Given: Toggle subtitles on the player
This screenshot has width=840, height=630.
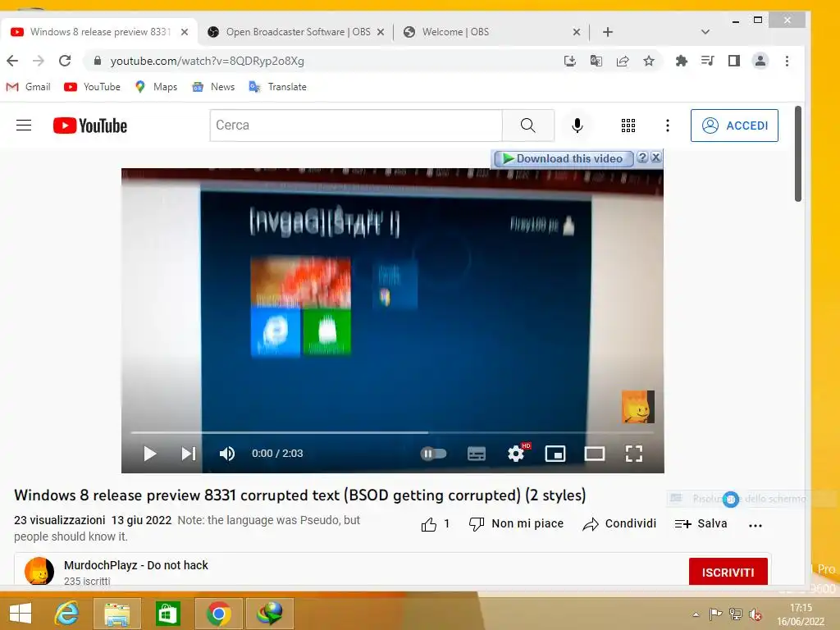Looking at the screenshot, I should click(x=477, y=454).
